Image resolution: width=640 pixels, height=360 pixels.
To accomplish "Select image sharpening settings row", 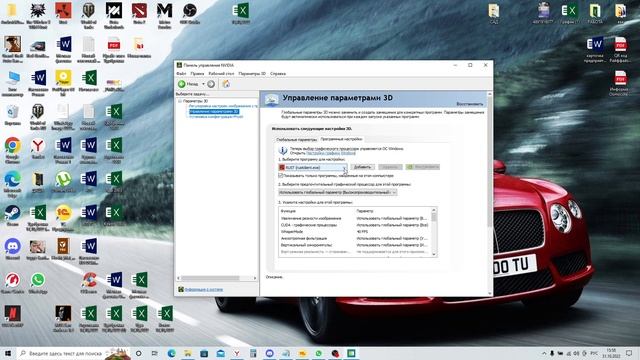I will 354,218.
